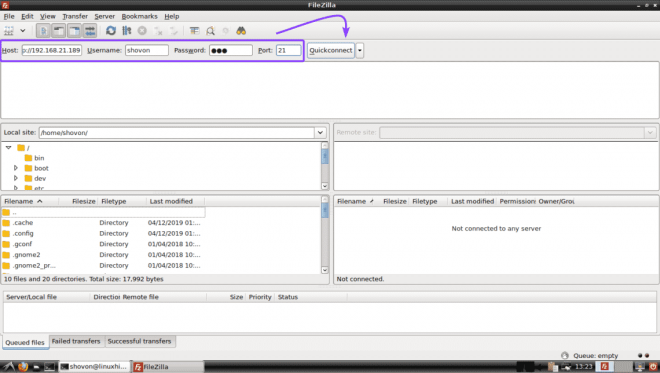This screenshot has width=660, height=373.
Task: Switch to the Queued files tab
Action: pos(25,342)
